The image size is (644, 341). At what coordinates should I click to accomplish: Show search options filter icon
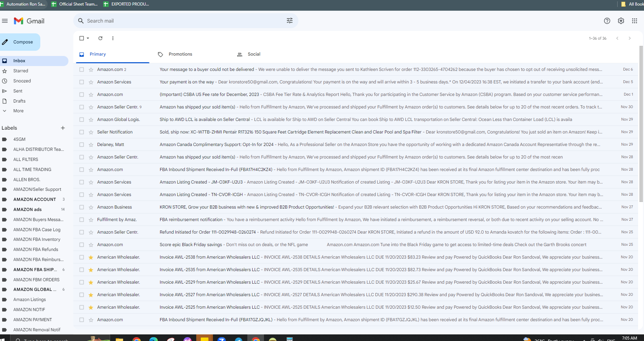pos(290,21)
